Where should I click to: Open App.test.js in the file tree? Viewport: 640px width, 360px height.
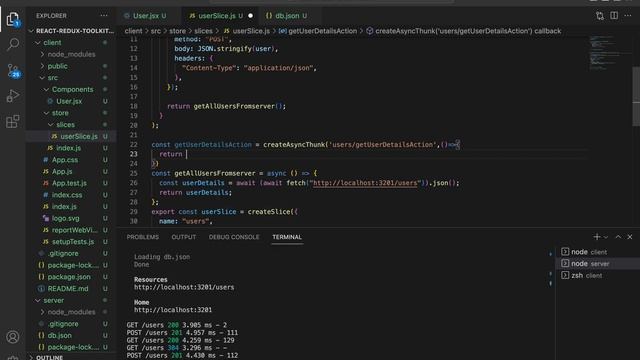(x=69, y=183)
